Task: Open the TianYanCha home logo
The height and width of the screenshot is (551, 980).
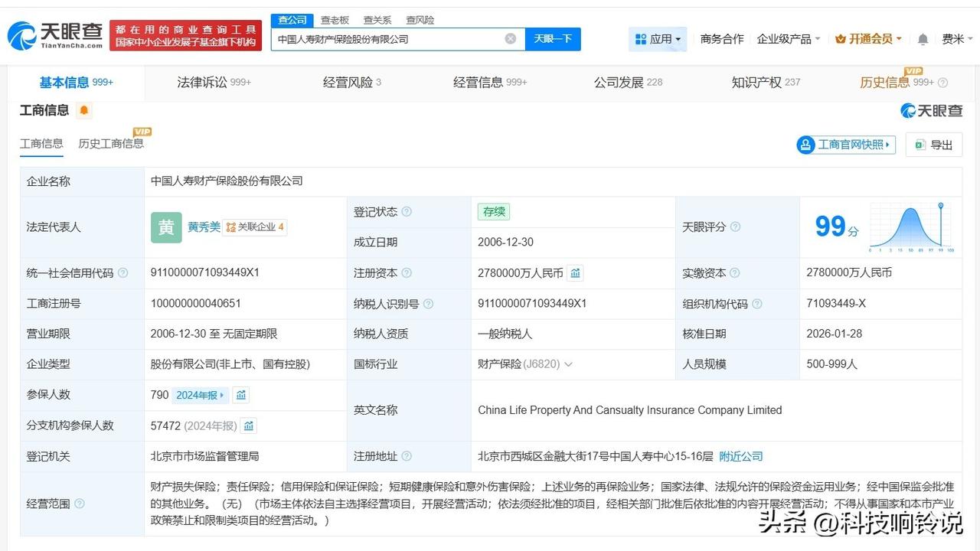Action: click(55, 35)
